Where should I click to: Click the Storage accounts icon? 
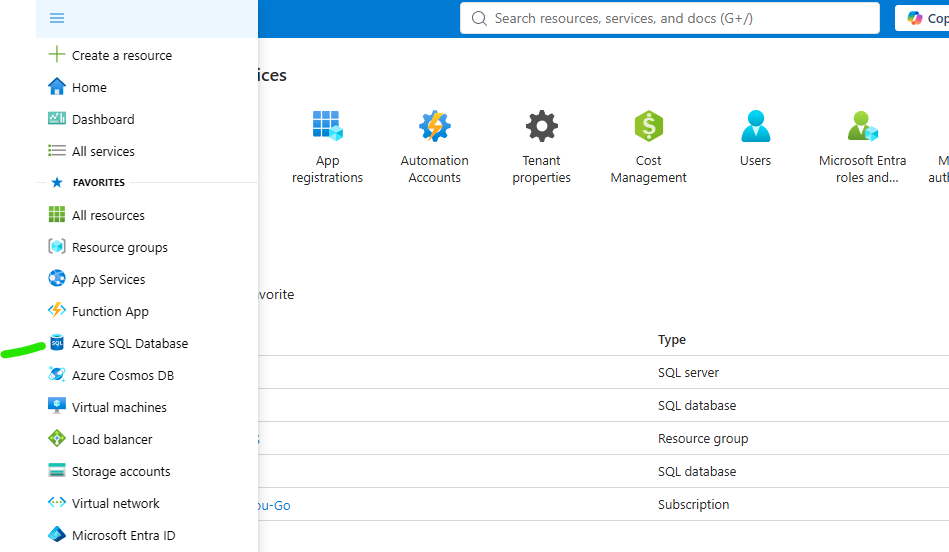[56, 470]
